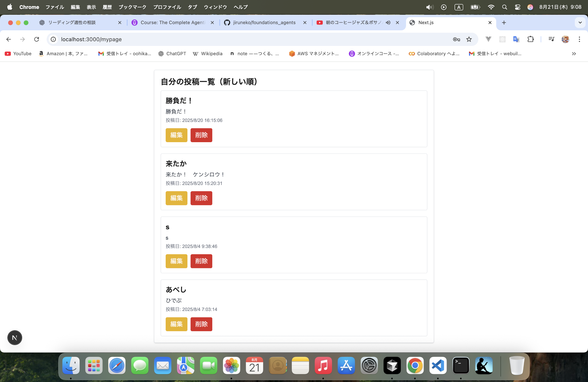Open the Music app from the Dock

[x=323, y=365]
